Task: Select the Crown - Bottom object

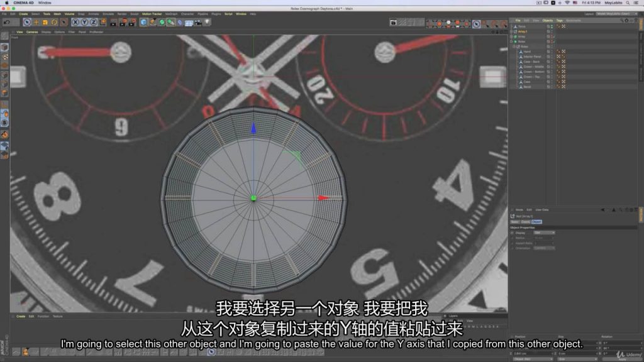Action: (534, 72)
